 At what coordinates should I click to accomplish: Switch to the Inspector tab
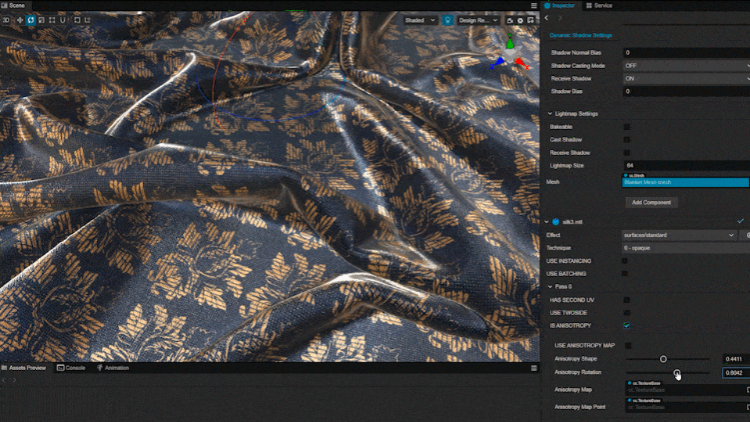coord(560,6)
